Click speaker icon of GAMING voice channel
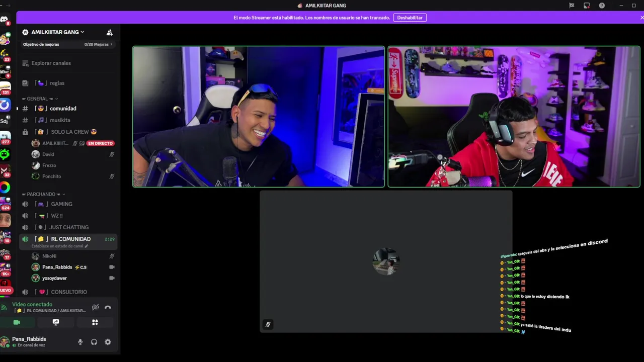644x362 pixels. pos(25,204)
